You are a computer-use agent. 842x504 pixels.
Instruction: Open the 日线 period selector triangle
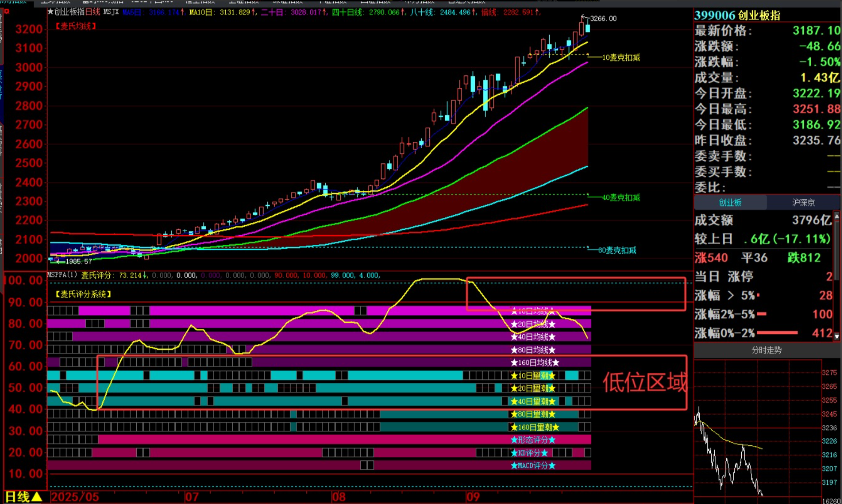[x=37, y=497]
